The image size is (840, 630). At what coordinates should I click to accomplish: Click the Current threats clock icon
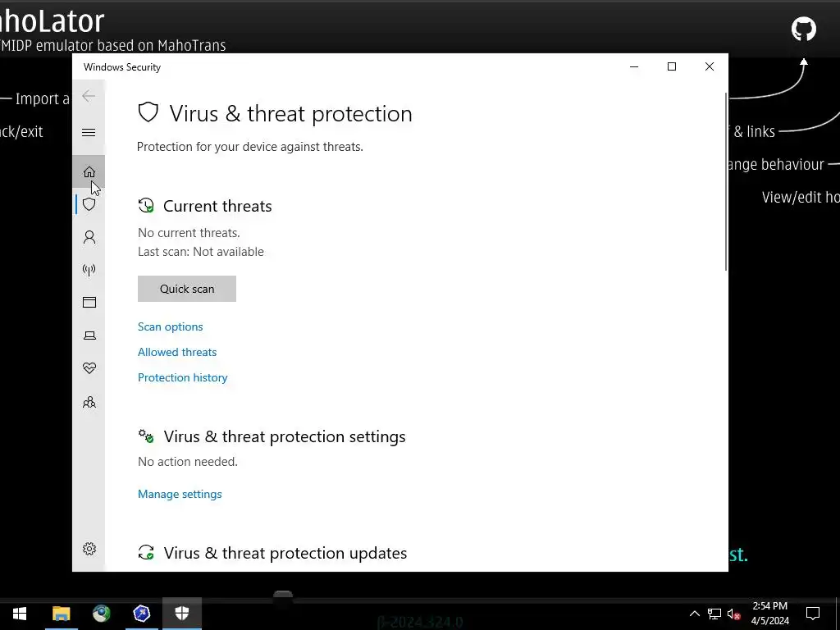(146, 206)
